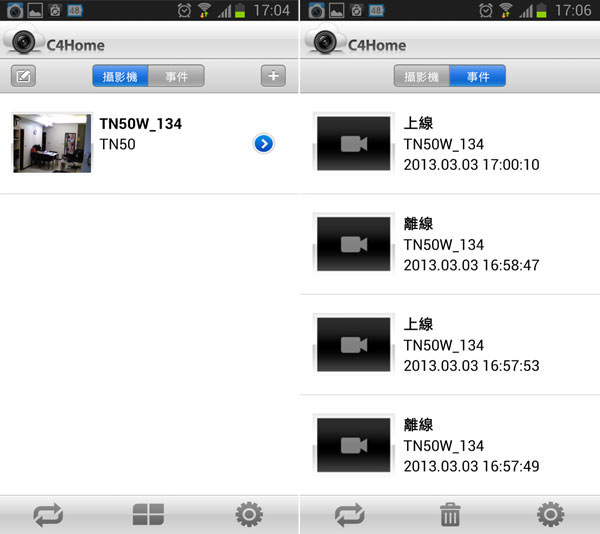The width and height of the screenshot is (600, 534).
Task: Open the 上線 event at 17:00:10
Action: click(x=450, y=144)
